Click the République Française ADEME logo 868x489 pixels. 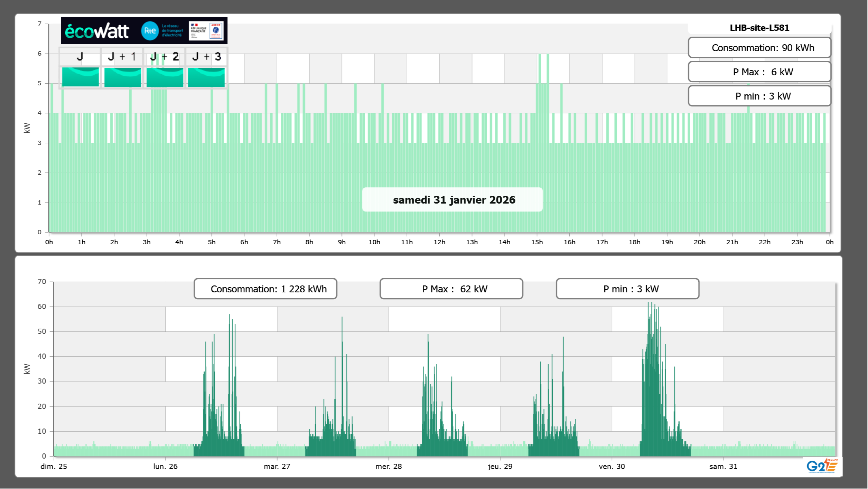click(x=206, y=30)
